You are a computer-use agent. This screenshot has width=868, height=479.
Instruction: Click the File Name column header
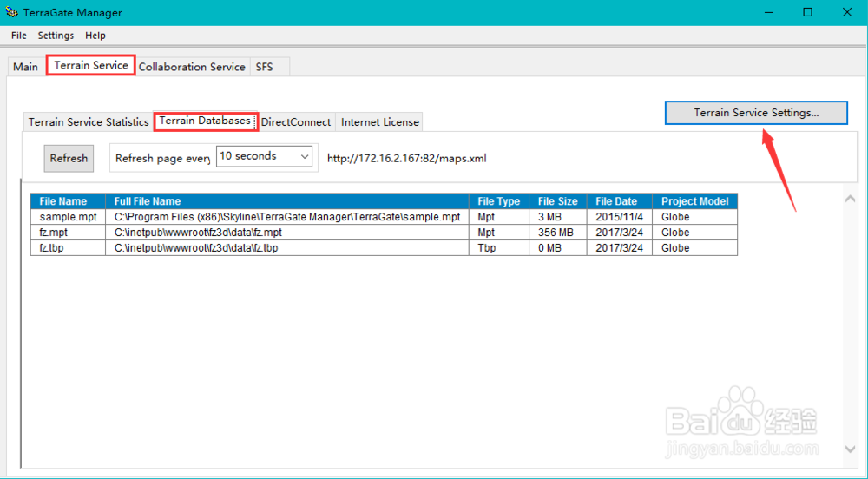coord(68,201)
